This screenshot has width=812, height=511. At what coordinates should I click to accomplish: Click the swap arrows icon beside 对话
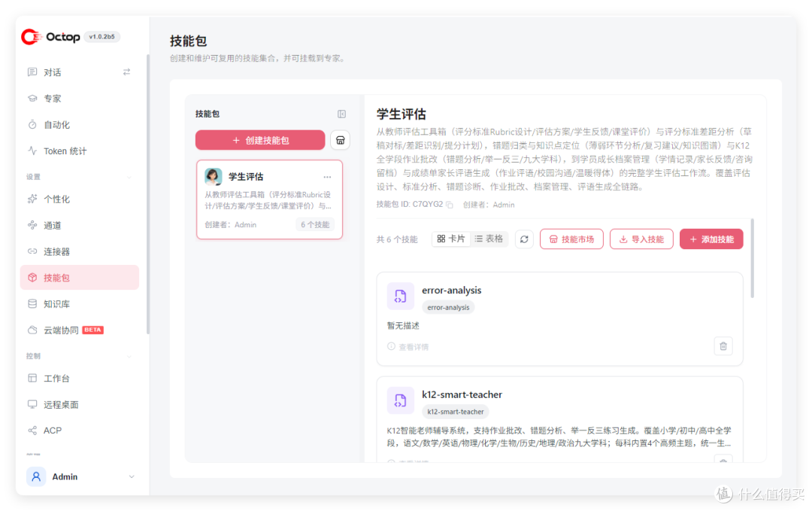point(126,72)
